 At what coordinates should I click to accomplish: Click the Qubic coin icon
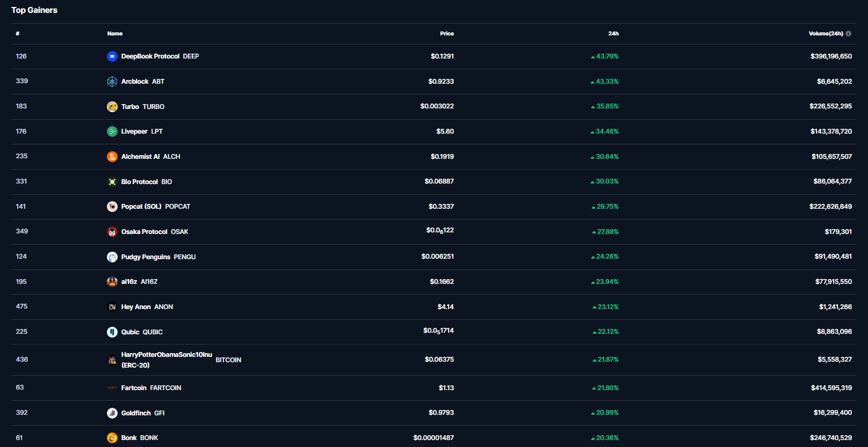(112, 332)
